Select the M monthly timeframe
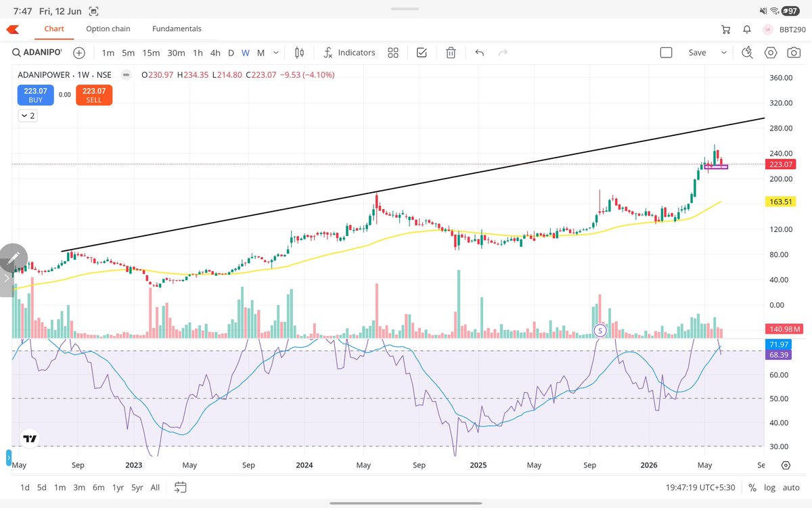 click(261, 53)
